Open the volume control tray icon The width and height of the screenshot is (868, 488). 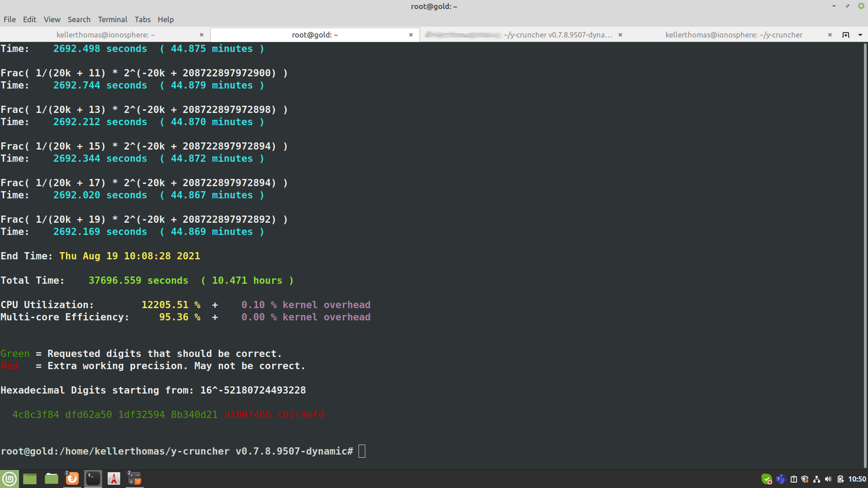(828, 479)
